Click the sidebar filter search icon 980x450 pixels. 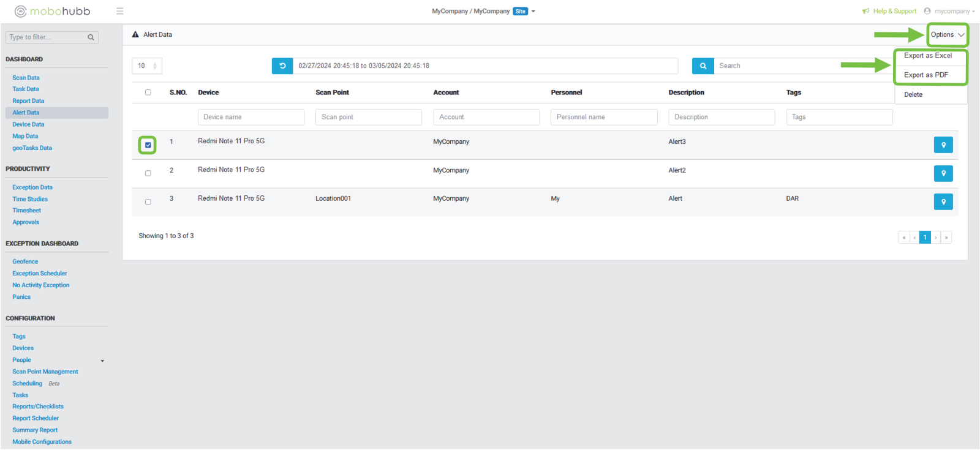[91, 37]
